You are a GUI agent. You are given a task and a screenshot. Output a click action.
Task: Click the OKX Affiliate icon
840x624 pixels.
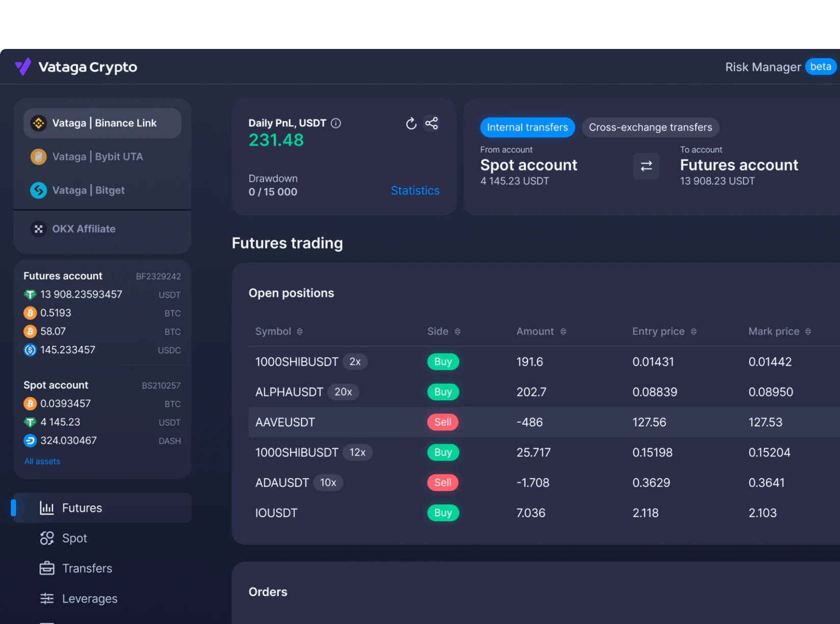click(38, 229)
